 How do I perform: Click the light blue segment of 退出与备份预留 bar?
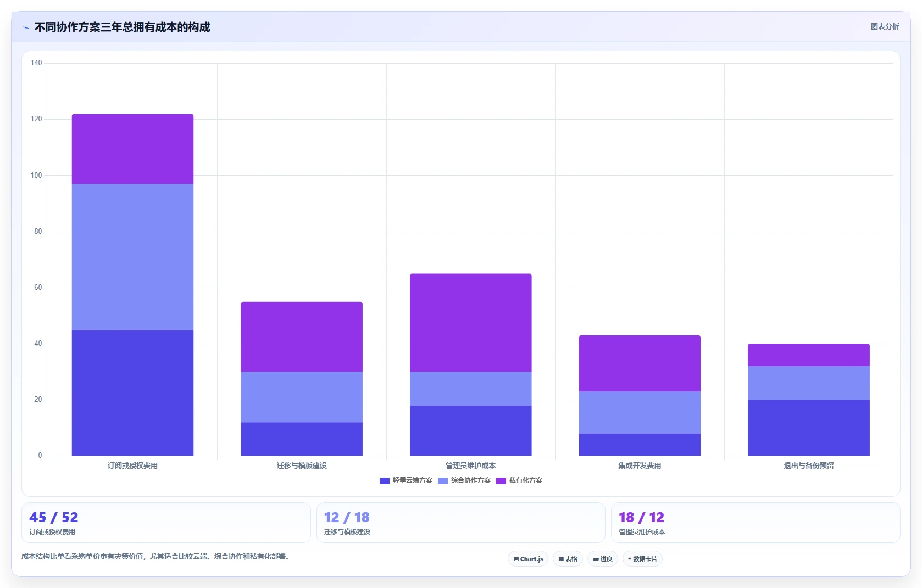tap(809, 383)
